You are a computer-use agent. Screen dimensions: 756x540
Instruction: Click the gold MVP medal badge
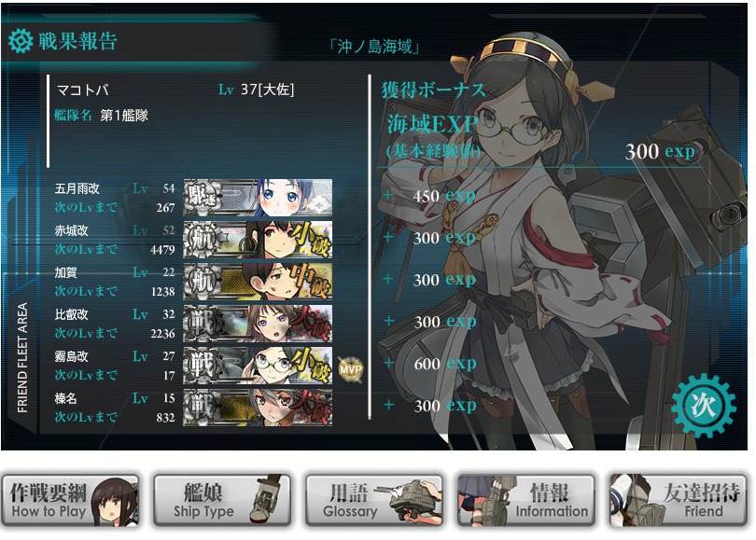click(350, 369)
